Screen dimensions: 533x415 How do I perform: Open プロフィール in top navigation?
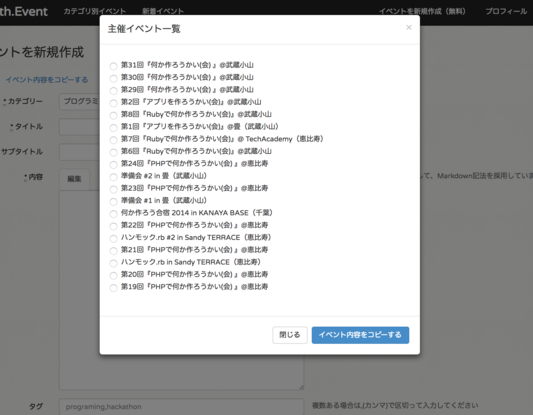pyautogui.click(x=506, y=11)
